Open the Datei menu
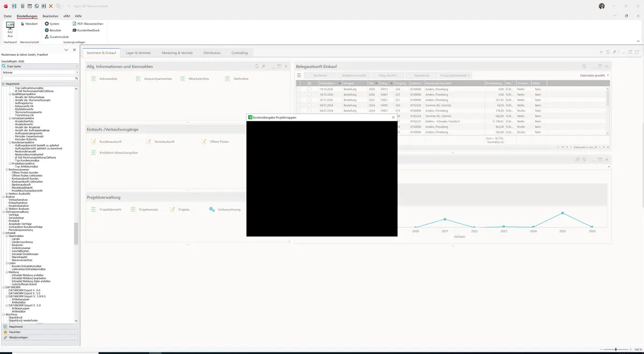Viewport: 644px width, 354px height. coord(8,16)
